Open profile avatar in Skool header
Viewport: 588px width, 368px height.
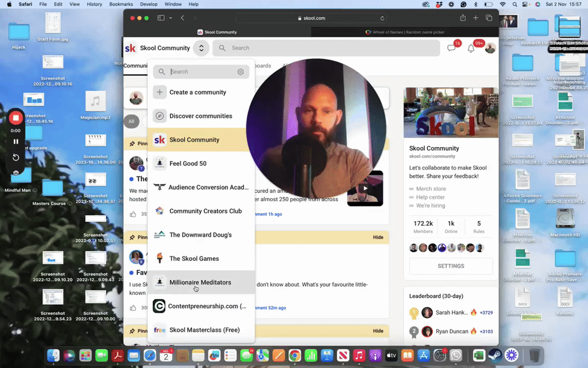490,48
